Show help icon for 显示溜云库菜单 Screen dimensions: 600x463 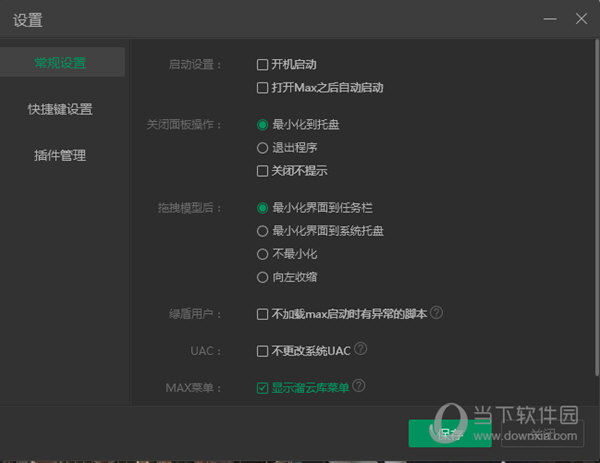pyautogui.click(x=359, y=385)
